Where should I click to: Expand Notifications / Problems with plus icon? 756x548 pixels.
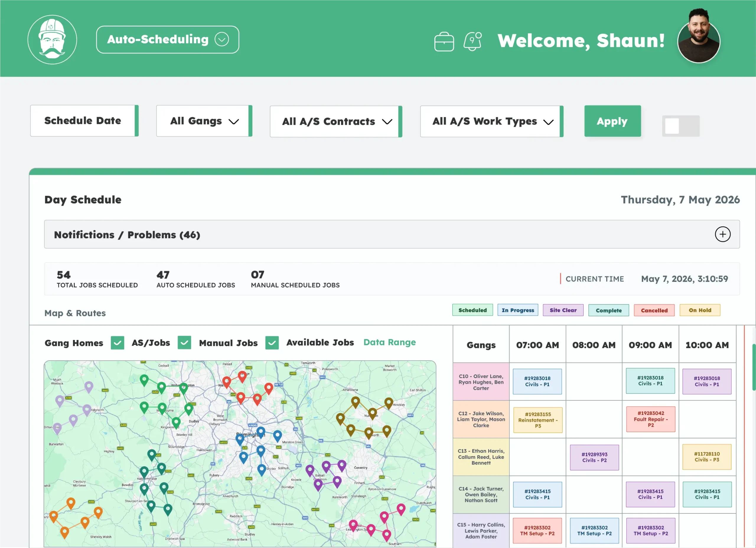(722, 234)
